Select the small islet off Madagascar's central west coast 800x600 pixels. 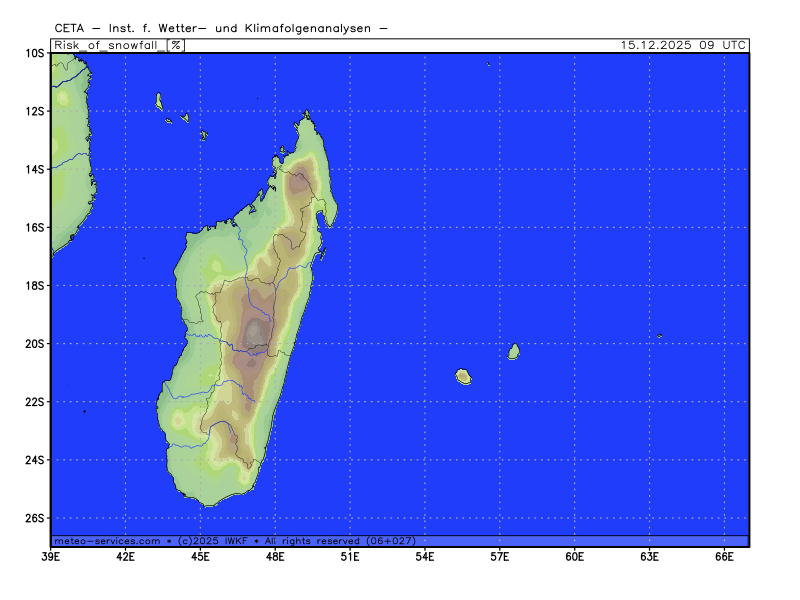pos(144,259)
